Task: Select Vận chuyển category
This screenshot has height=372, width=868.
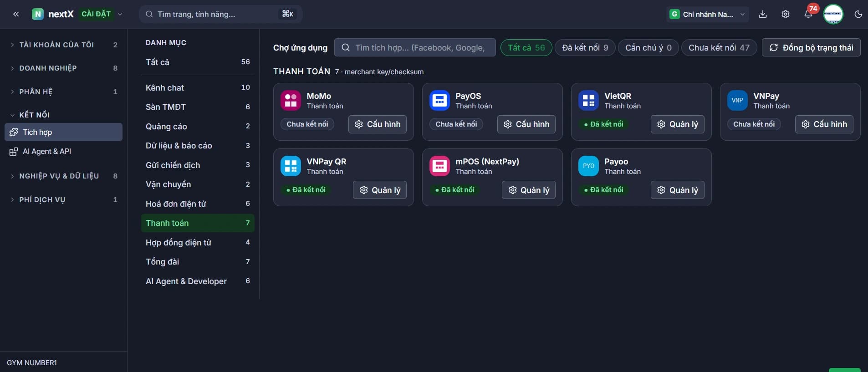Action: (x=198, y=184)
